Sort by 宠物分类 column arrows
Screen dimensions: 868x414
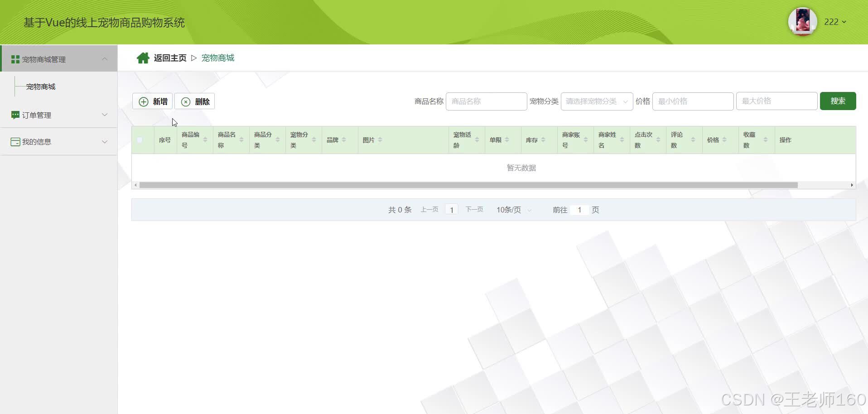click(314, 140)
